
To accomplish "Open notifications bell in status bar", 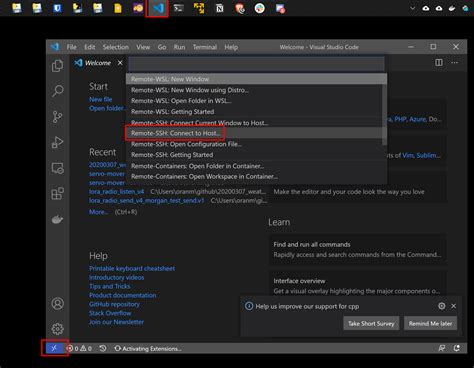I will (x=457, y=348).
